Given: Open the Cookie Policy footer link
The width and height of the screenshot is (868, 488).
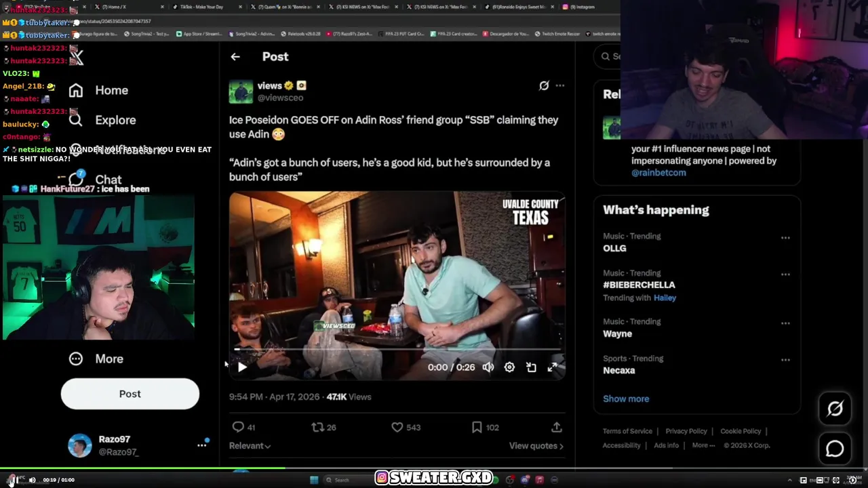Looking at the screenshot, I should point(741,431).
